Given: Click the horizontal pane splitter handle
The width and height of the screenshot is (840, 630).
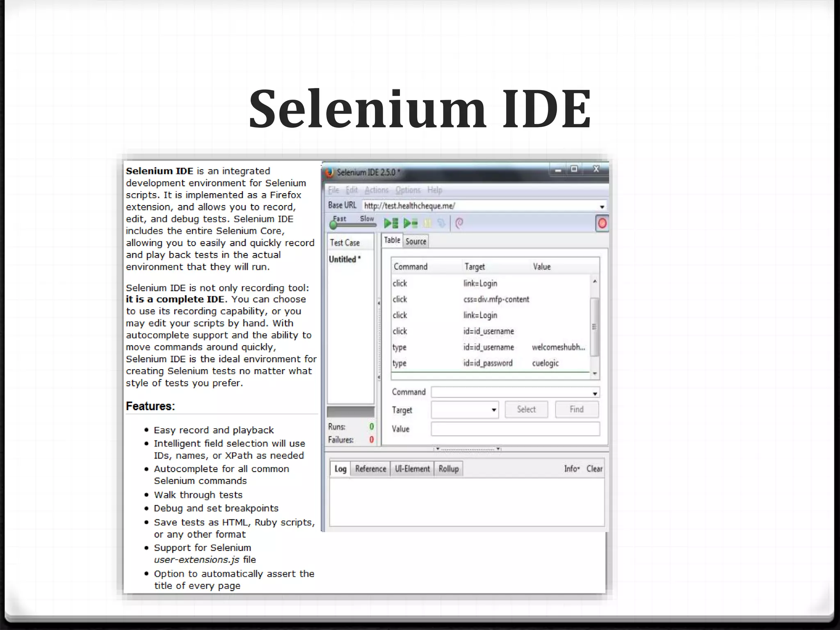Looking at the screenshot, I should [x=467, y=449].
